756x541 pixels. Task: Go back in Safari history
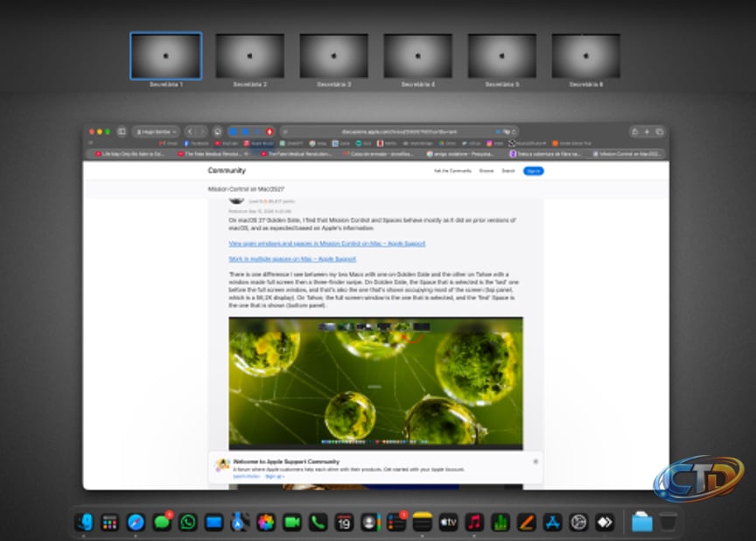click(191, 131)
